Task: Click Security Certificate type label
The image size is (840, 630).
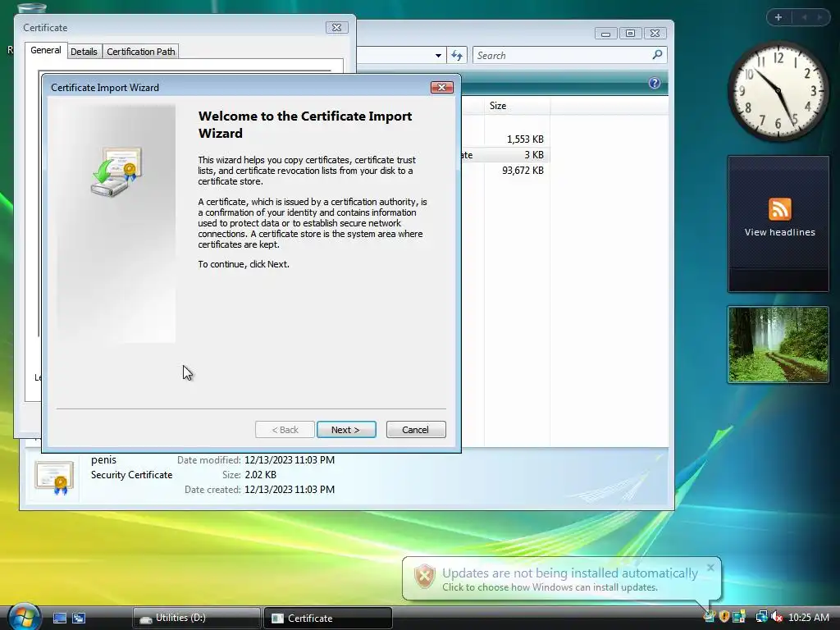Action: click(x=131, y=475)
